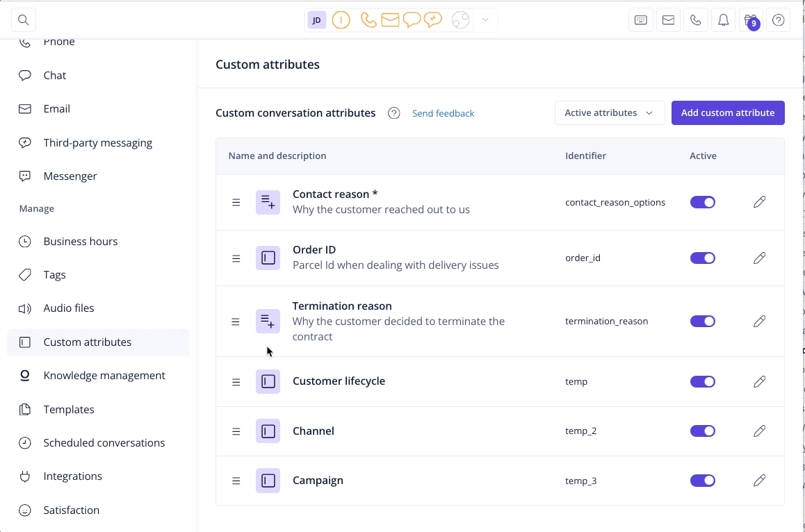
Task: Click help icon beside Custom conversation attributes
Action: coord(393,113)
